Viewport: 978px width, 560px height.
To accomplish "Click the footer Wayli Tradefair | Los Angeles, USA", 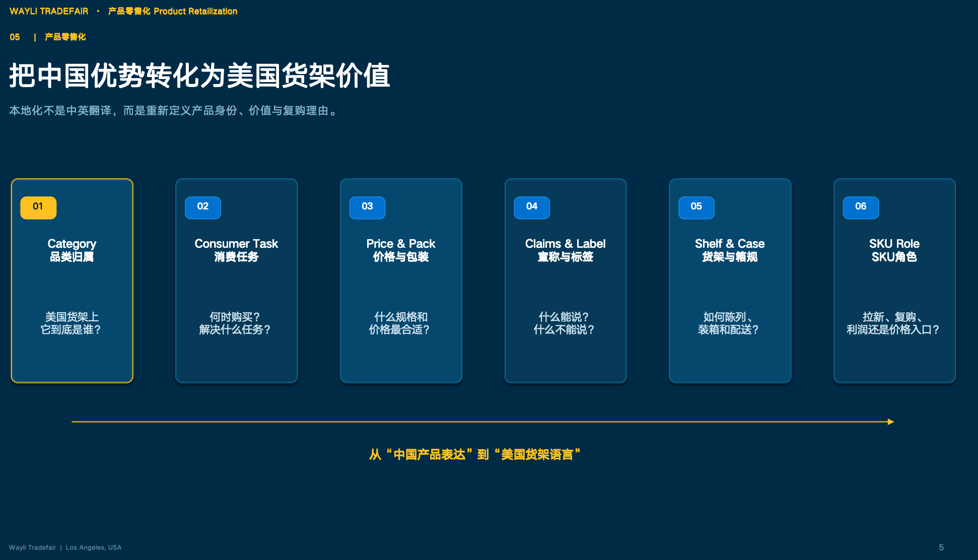I will pos(65,547).
